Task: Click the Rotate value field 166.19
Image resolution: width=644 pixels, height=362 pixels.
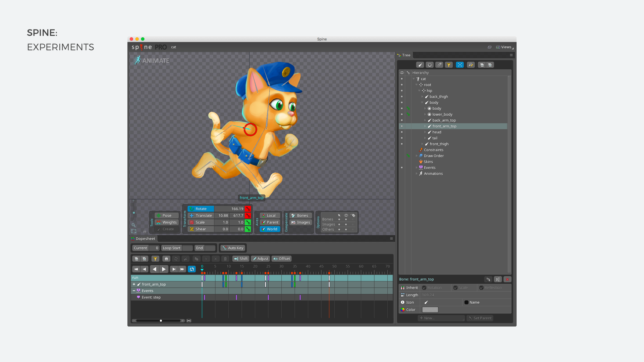Action: (229, 209)
